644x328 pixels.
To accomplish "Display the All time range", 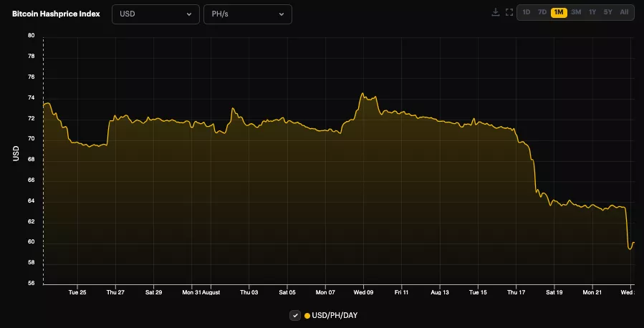I will click(x=624, y=12).
